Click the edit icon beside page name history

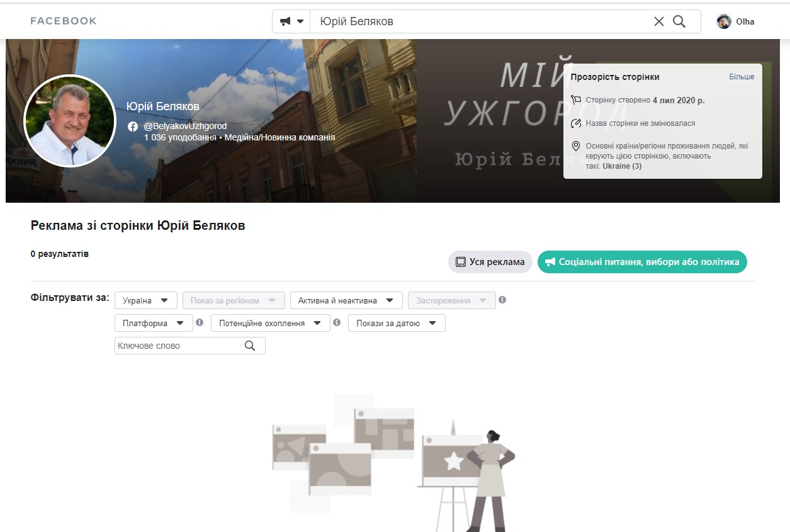[575, 123]
